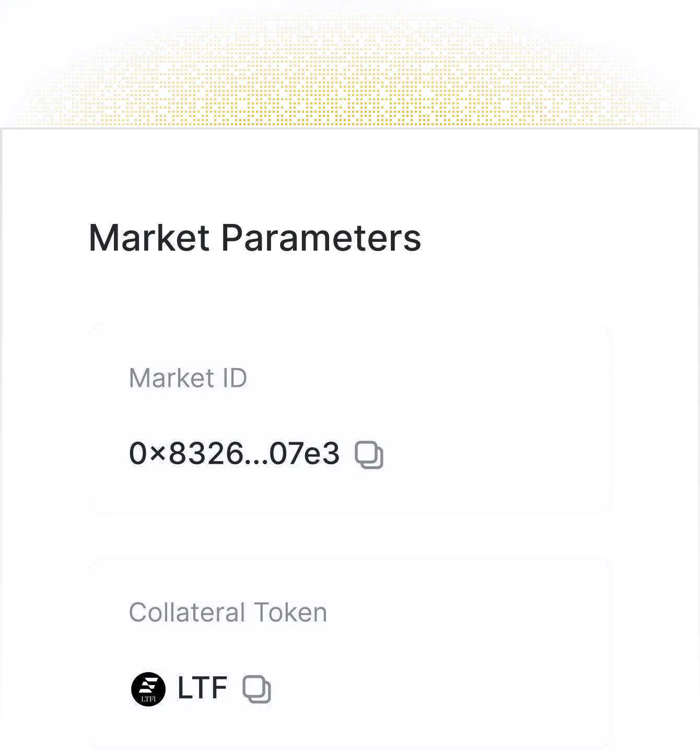Click the 0x8326 start of the address
Viewport: 700px width, 754px height.
click(186, 453)
